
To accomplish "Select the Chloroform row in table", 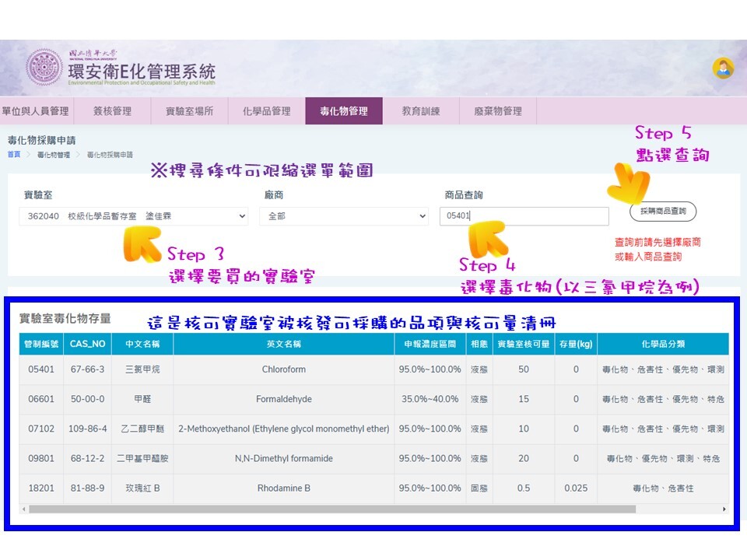I will (283, 369).
